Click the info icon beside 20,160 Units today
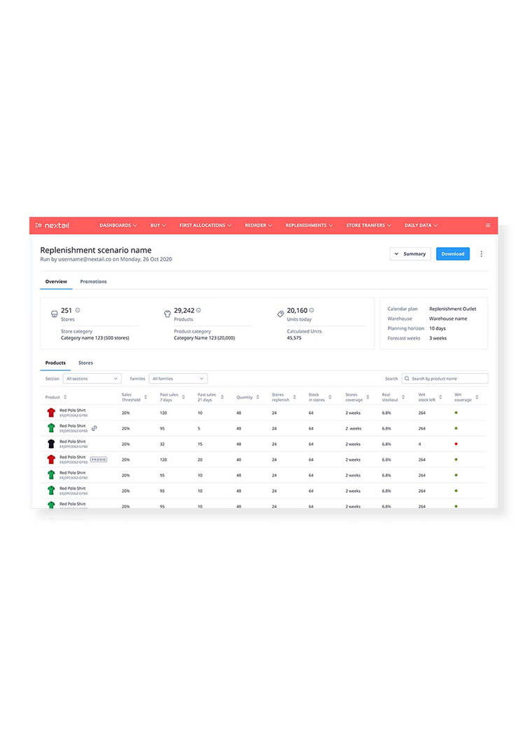 [x=311, y=310]
